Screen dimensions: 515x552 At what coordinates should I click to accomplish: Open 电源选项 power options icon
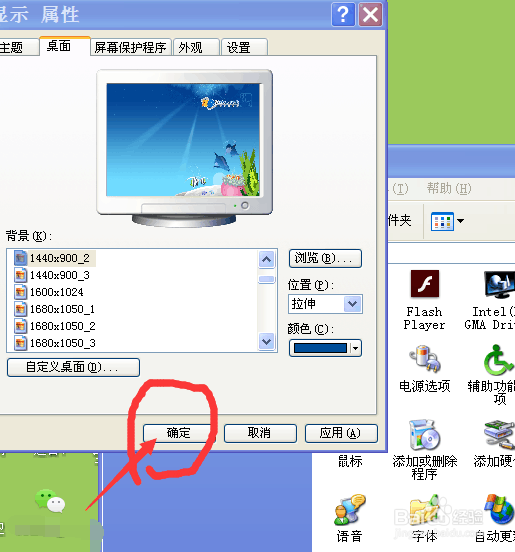pyautogui.click(x=424, y=358)
